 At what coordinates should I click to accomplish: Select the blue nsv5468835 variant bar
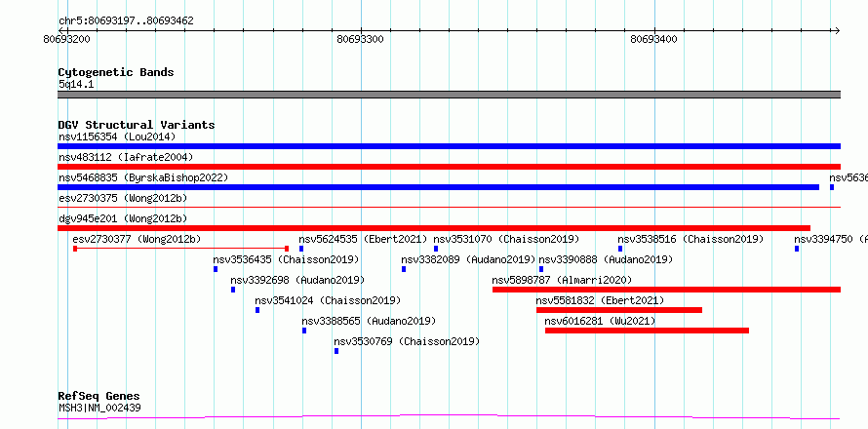(x=439, y=187)
